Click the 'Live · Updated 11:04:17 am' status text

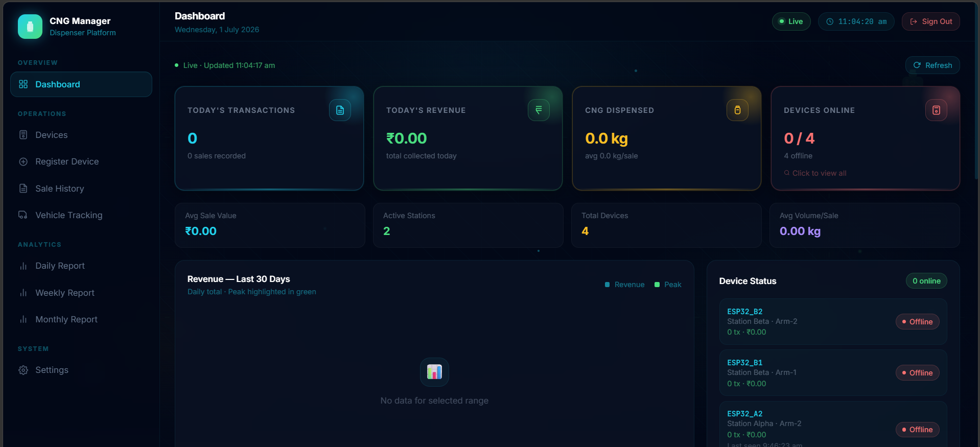pos(229,65)
